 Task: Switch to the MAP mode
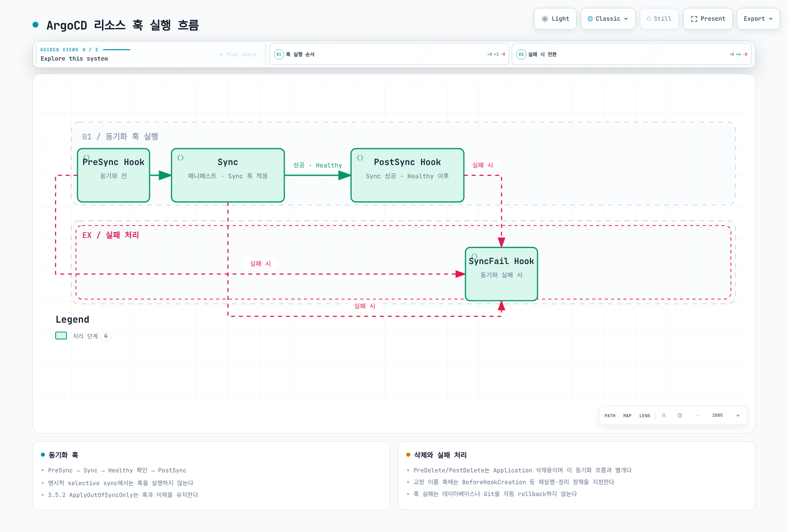tap(627, 416)
